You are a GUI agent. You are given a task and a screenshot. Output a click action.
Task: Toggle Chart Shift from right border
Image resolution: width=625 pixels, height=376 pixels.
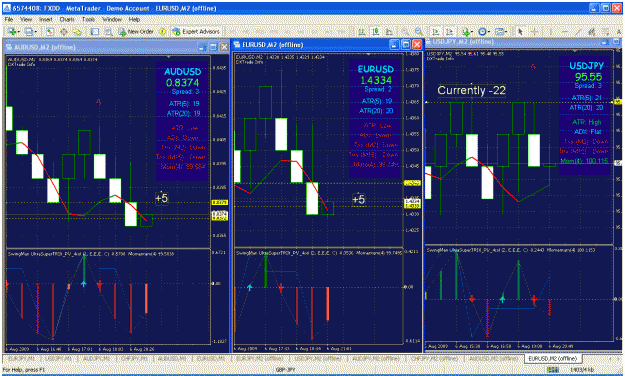pos(449,31)
